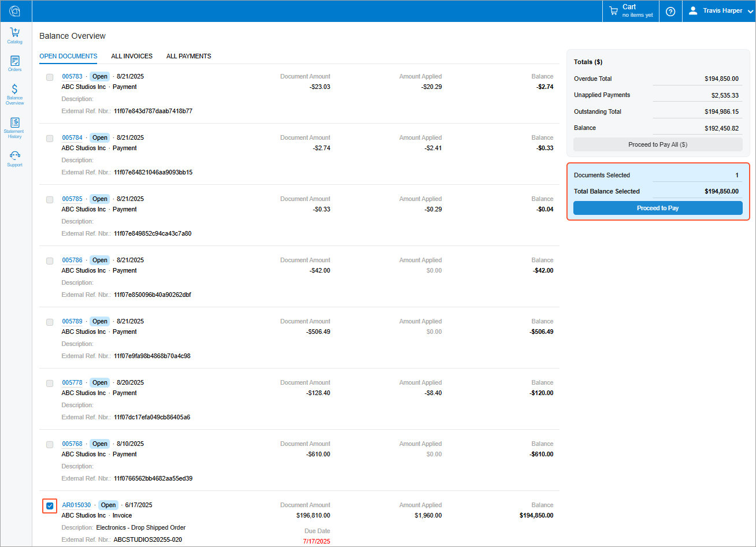Click the Total Balance Selected label

click(607, 191)
